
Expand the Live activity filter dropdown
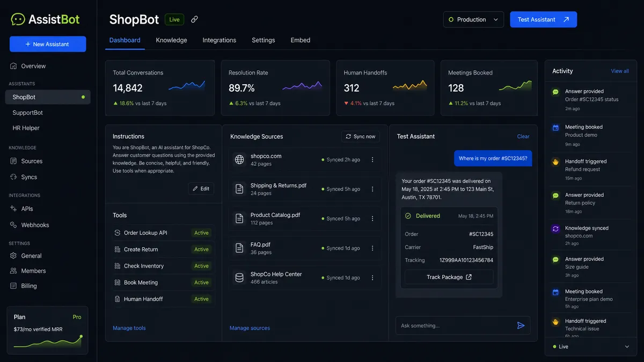[627, 347]
